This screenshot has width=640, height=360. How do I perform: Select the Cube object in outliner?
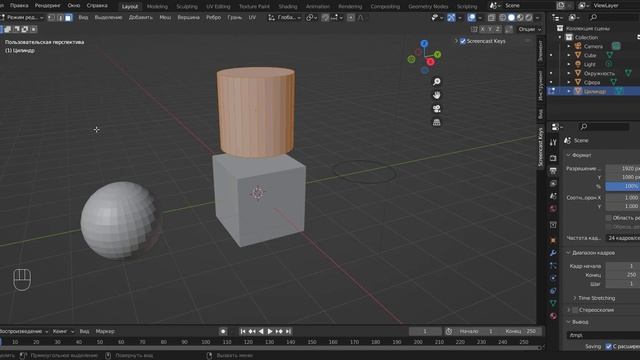pos(590,56)
